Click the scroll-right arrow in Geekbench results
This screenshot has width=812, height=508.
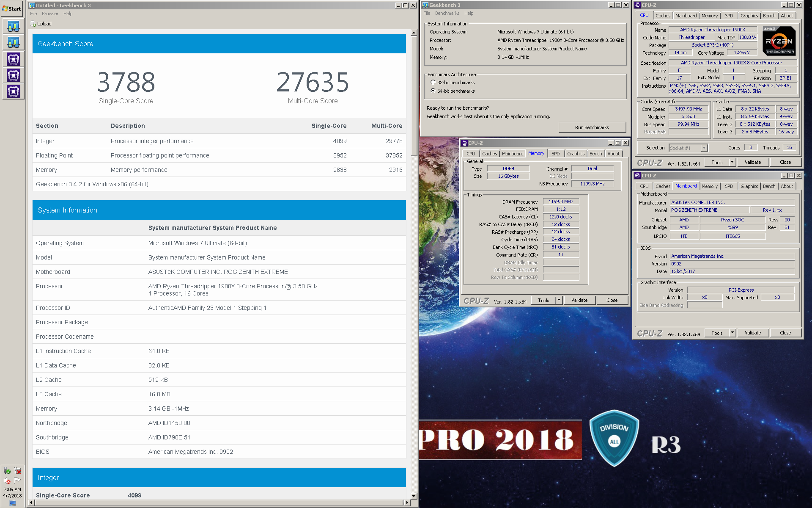click(x=407, y=502)
